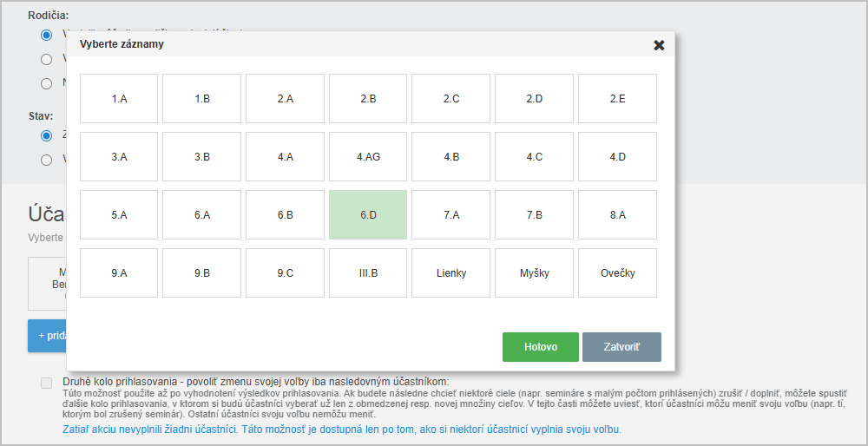
Task: Choose the Myšky group tile
Action: coord(534,273)
